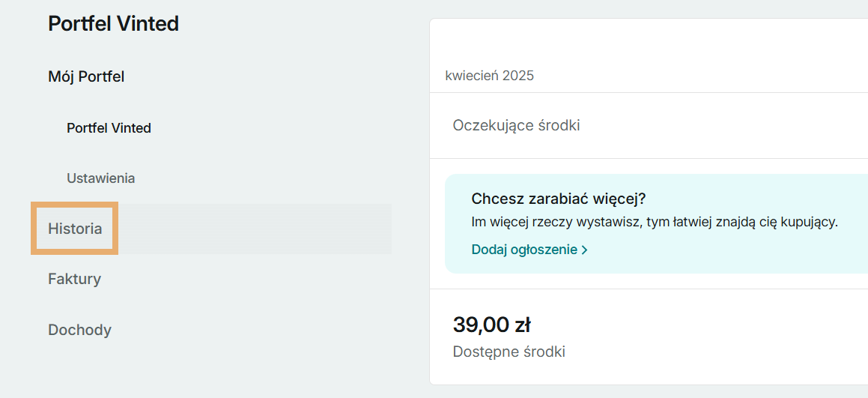868x398 pixels.
Task: Open Ustawienia under Mój Portfel
Action: [100, 178]
